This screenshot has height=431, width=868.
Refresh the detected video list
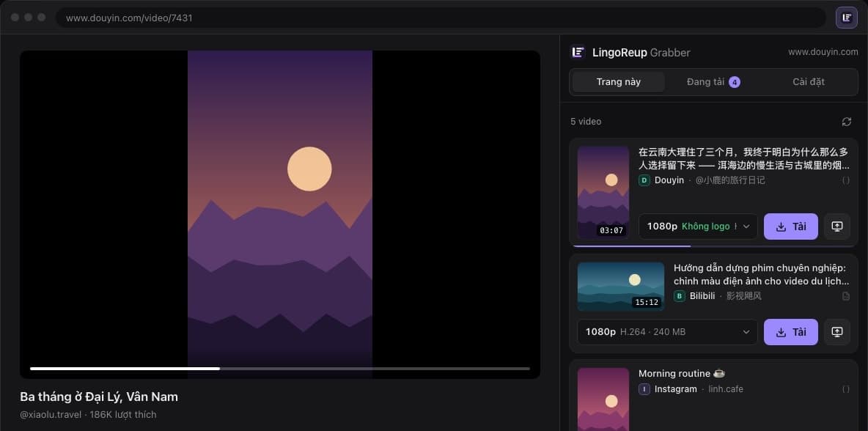(847, 122)
